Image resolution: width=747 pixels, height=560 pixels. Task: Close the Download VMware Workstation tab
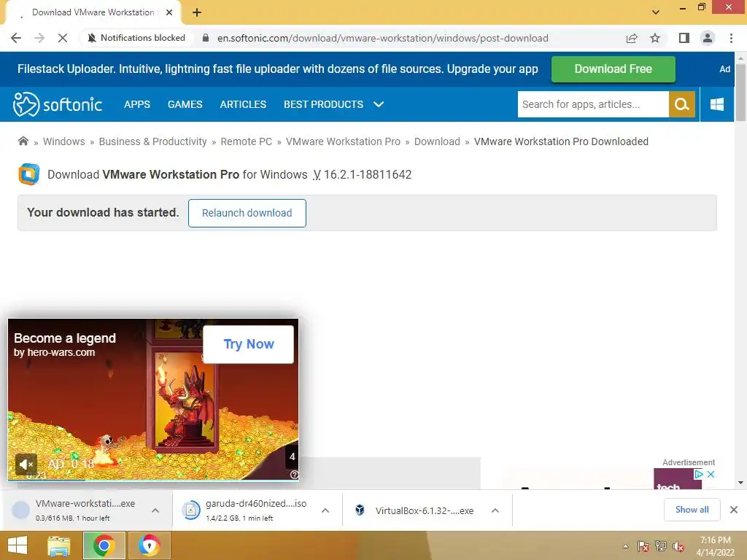[169, 12]
